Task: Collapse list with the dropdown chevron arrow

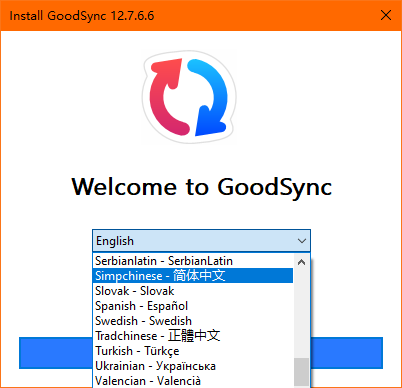Action: pos(302,241)
